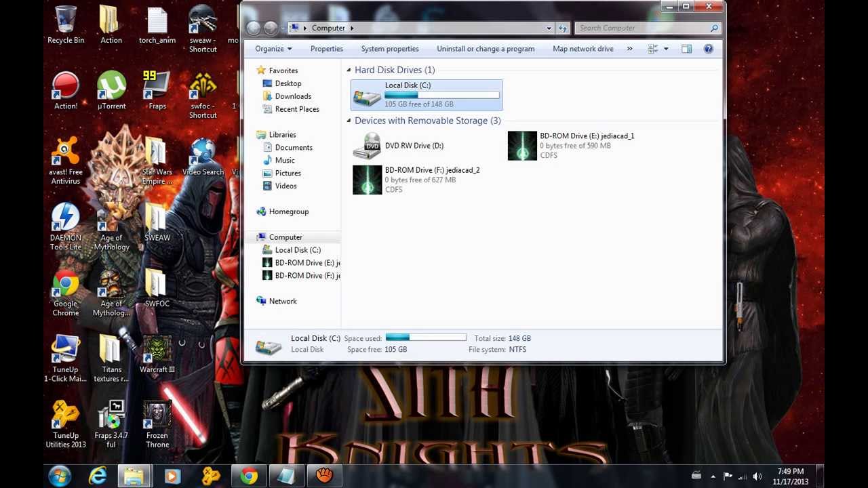Click the Properties toolbar button
Screen dimensions: 868x488
(326, 49)
